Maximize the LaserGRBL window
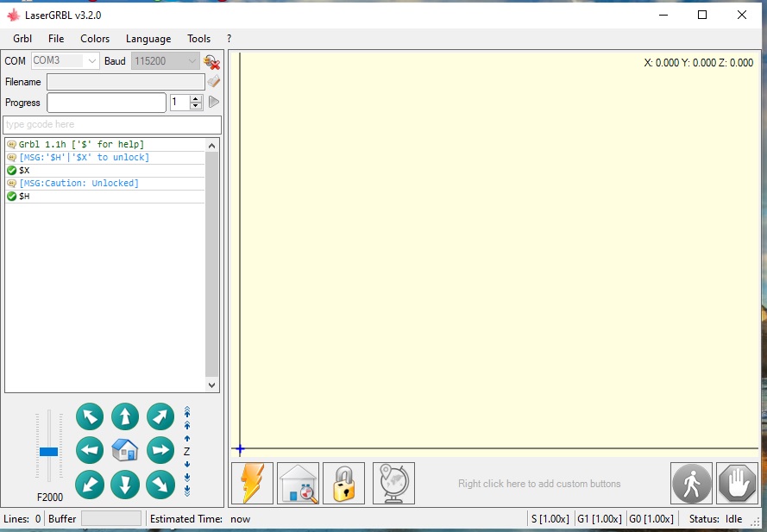 pos(702,16)
